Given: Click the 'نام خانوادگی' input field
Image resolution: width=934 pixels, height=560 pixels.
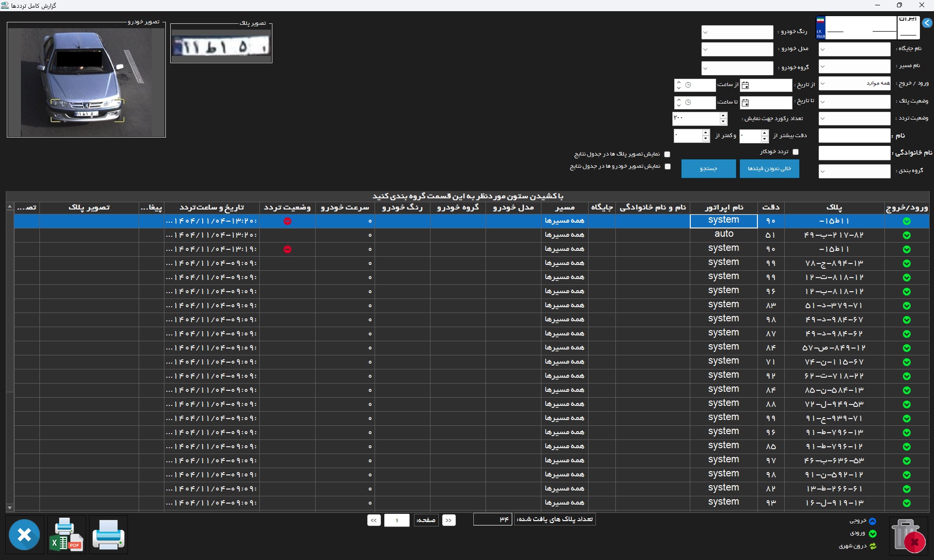Looking at the screenshot, I should 854,153.
